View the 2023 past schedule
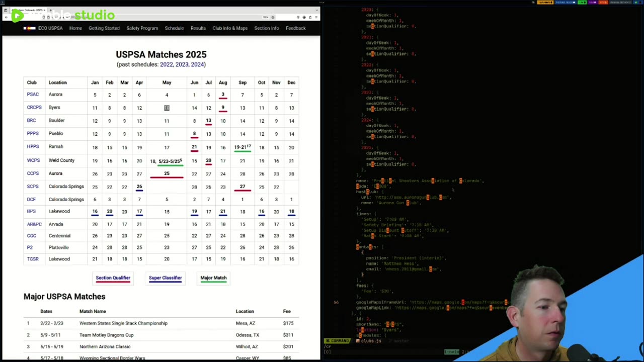The width and height of the screenshot is (644, 362). [182, 64]
